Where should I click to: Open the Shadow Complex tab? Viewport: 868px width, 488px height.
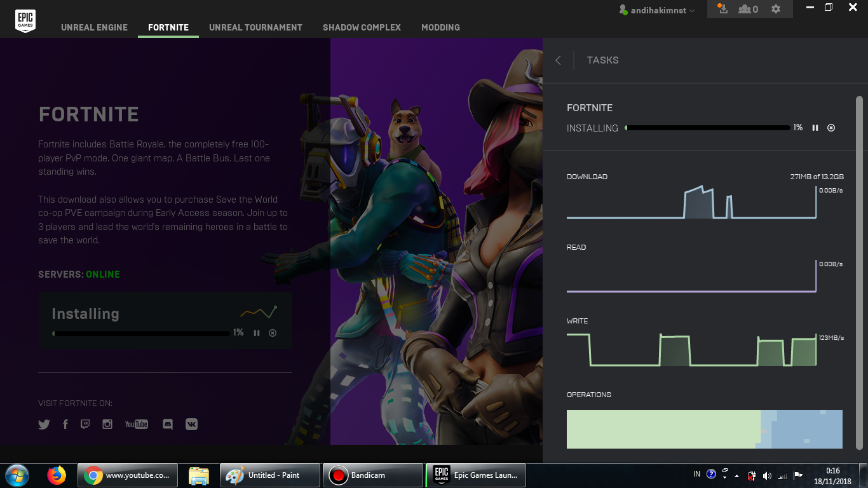point(362,27)
